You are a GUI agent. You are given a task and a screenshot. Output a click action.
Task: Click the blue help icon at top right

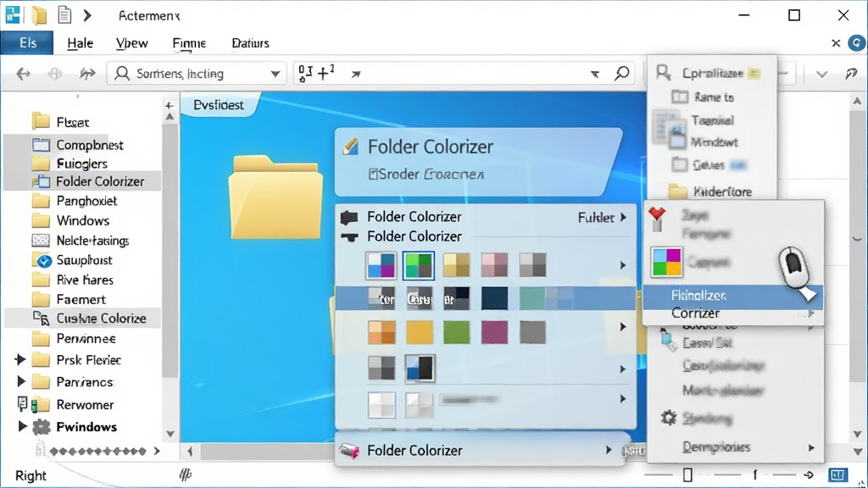[x=856, y=43]
